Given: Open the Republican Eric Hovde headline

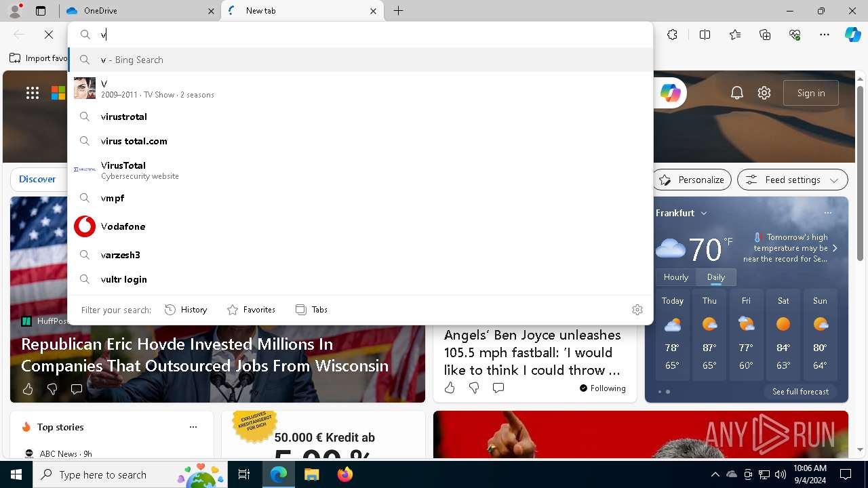Looking at the screenshot, I should click(x=205, y=355).
